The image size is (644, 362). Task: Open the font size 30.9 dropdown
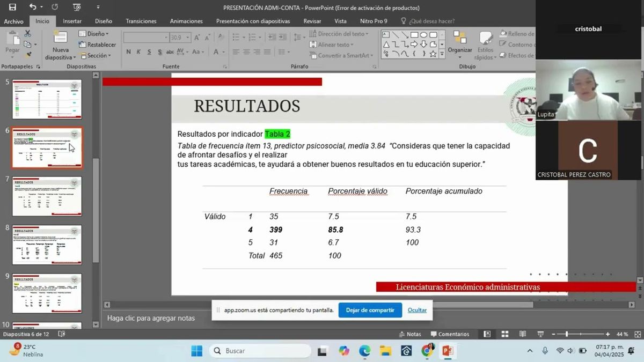pyautogui.click(x=188, y=38)
